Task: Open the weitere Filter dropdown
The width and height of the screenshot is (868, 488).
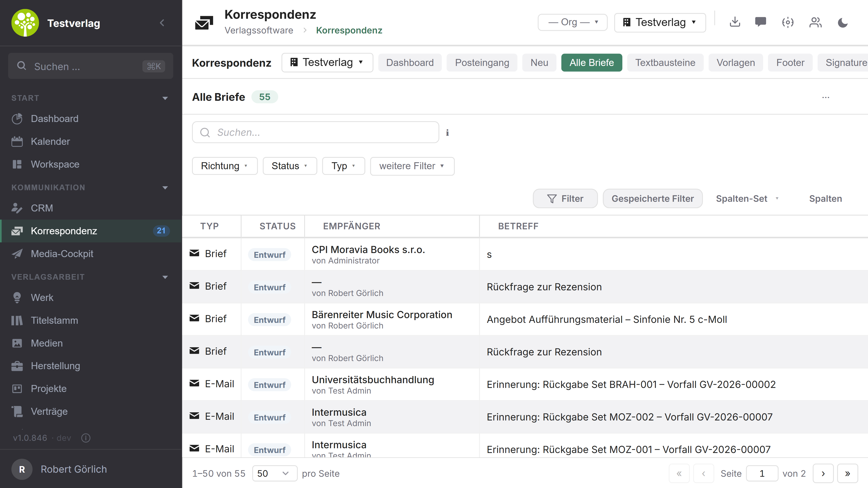Action: [x=412, y=166]
